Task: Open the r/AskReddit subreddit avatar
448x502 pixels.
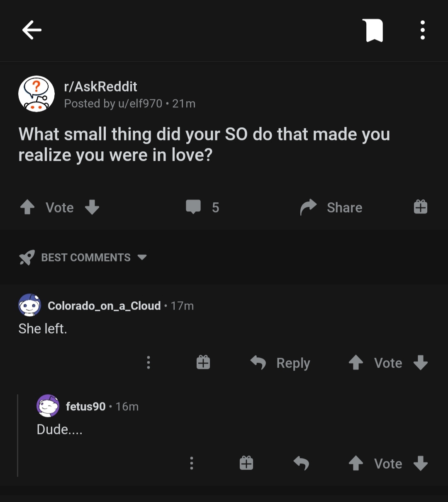Action: [37, 94]
